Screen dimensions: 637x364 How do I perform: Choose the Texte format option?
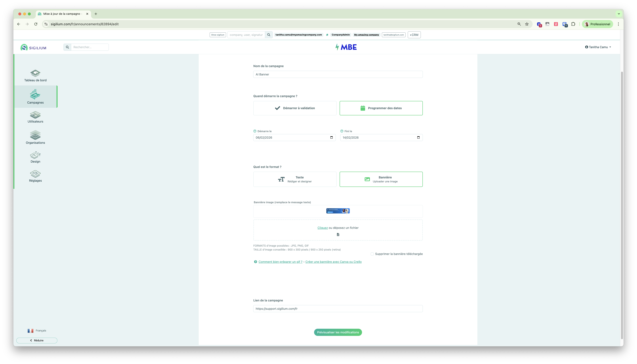pyautogui.click(x=295, y=179)
